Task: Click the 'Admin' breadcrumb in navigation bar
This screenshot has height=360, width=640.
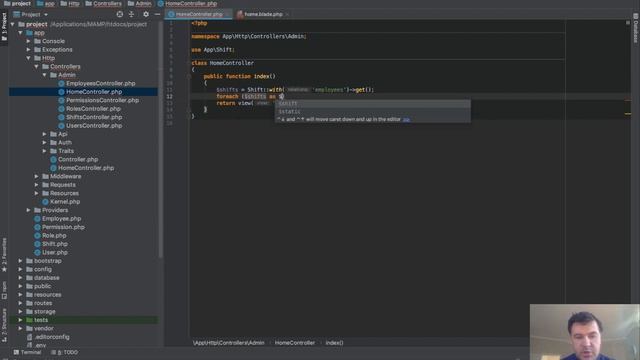Action: (139, 3)
